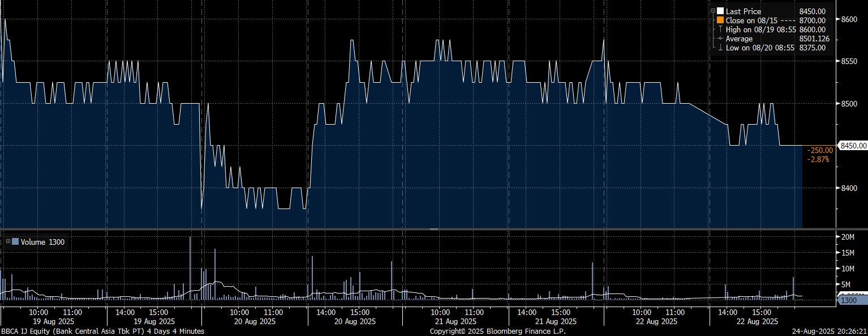Click the 20M volume axis tick

pos(848,236)
